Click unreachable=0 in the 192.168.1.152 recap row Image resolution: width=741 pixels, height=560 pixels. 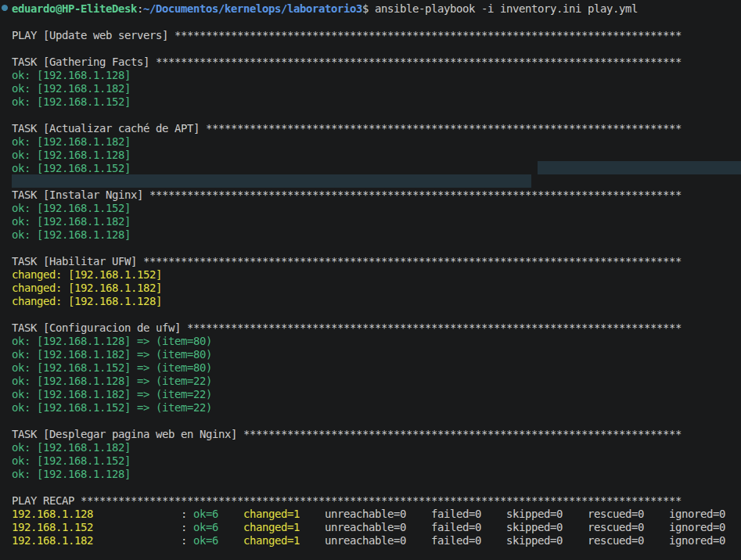[365, 527]
